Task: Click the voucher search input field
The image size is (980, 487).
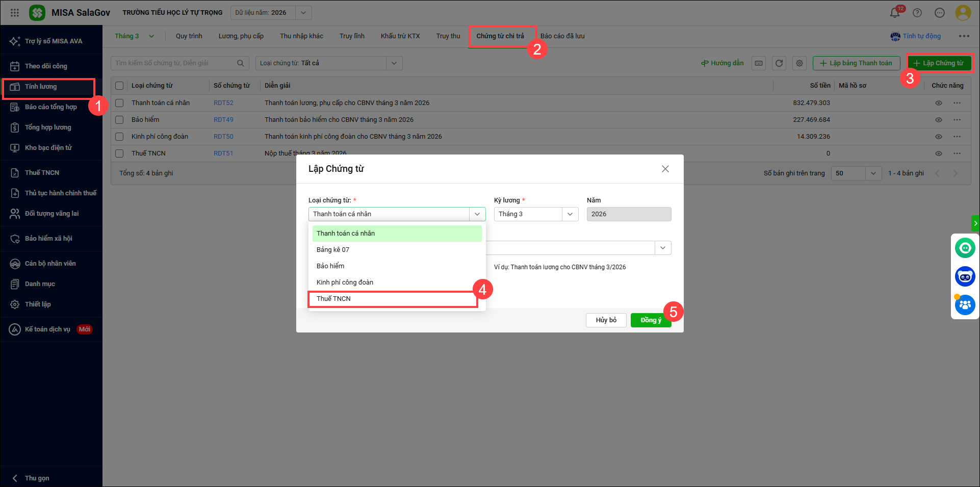Action: click(x=174, y=63)
